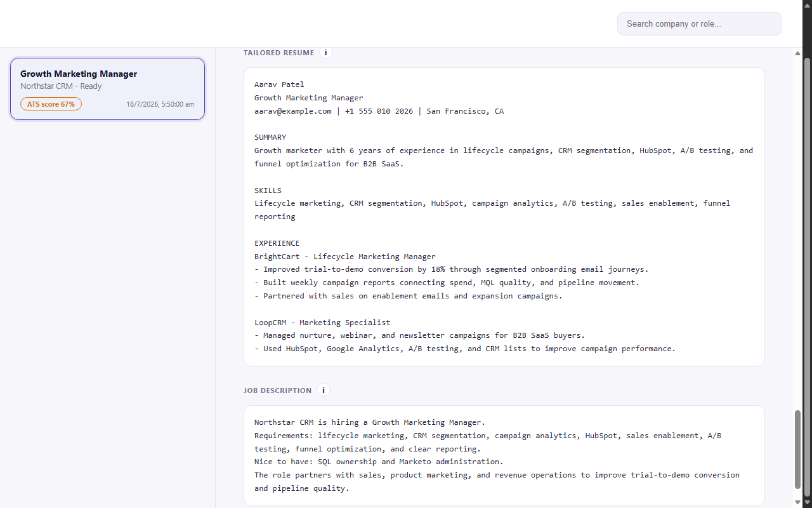Screen dimensions: 812x508
Task: Click the info icon beside Tailored Resume
Action: 325,53
